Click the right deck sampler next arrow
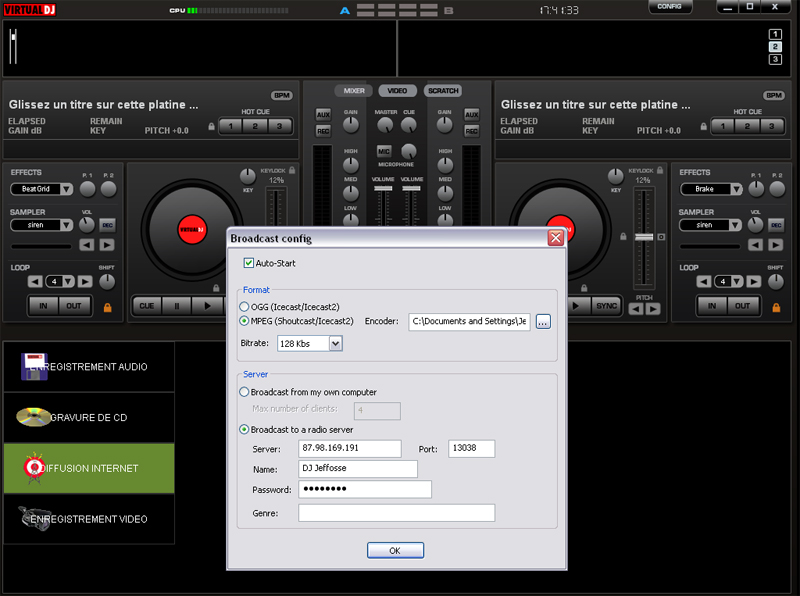800x596 pixels. tap(776, 245)
